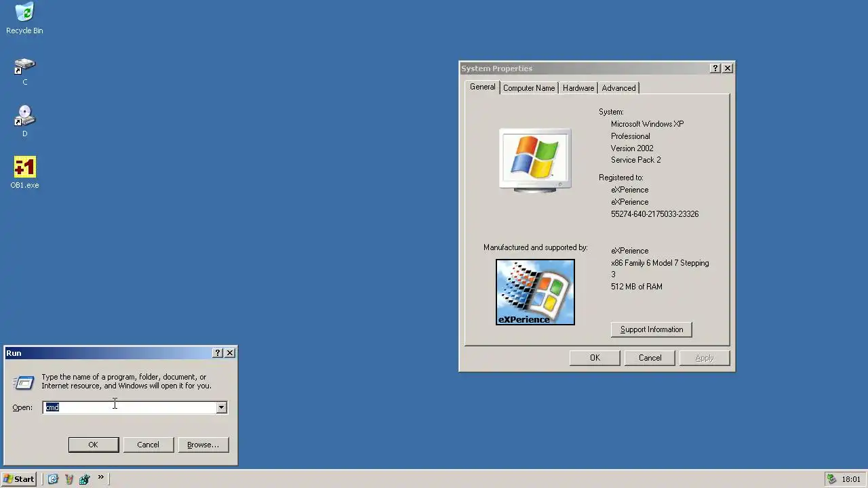
Task: Click Cancel in System Properties
Action: (650, 358)
